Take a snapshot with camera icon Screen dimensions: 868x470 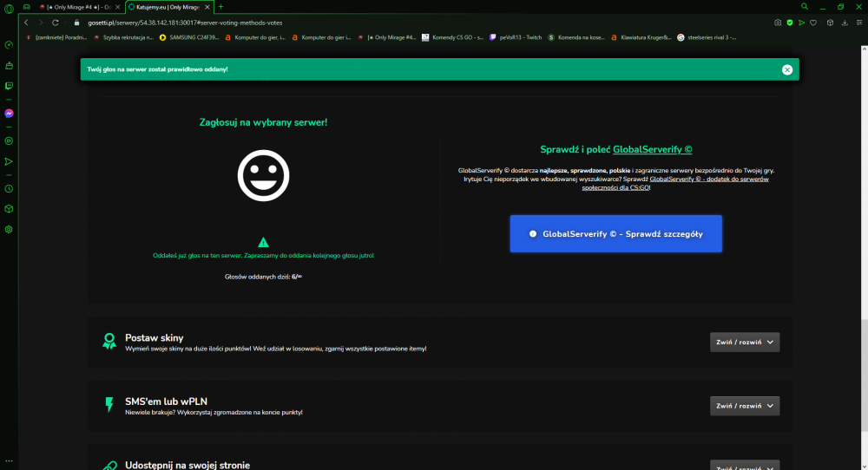point(778,23)
